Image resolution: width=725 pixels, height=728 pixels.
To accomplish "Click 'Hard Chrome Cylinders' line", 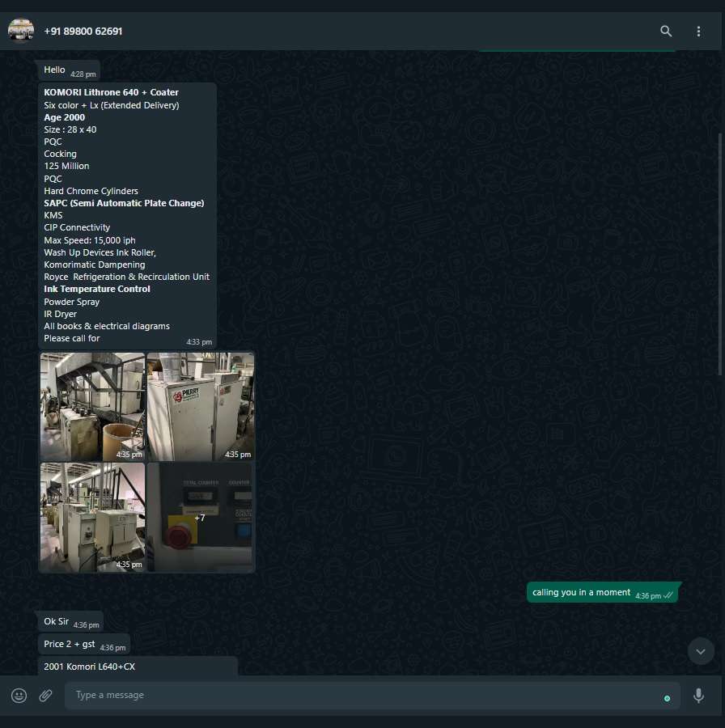I will [91, 191].
